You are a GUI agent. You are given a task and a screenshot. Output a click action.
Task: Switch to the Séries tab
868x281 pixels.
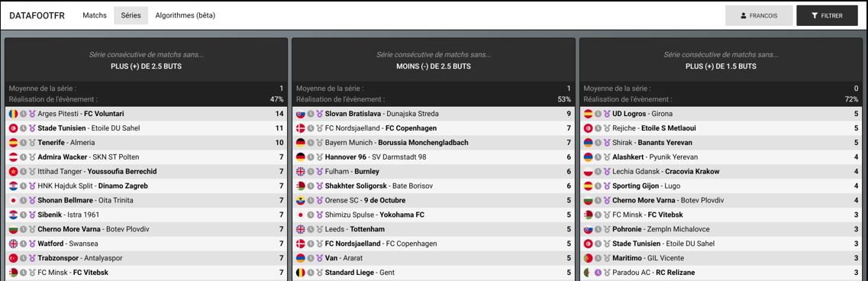point(131,15)
